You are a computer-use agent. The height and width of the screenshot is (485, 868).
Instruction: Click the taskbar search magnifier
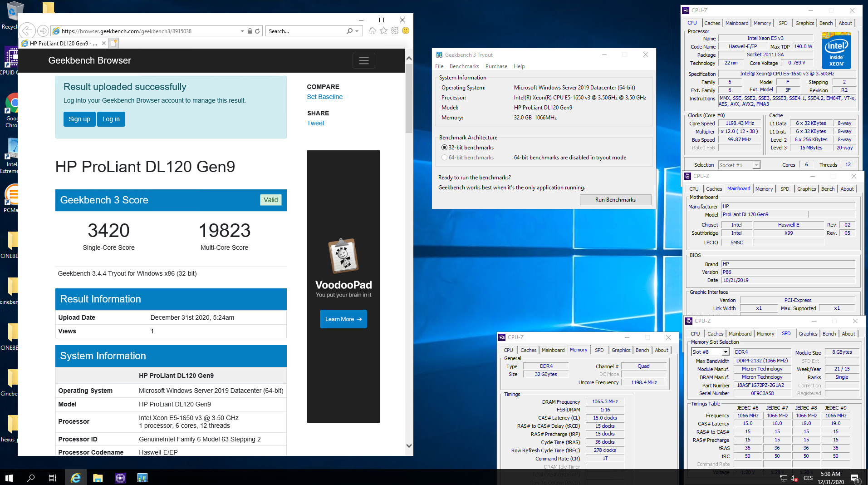[x=31, y=478]
